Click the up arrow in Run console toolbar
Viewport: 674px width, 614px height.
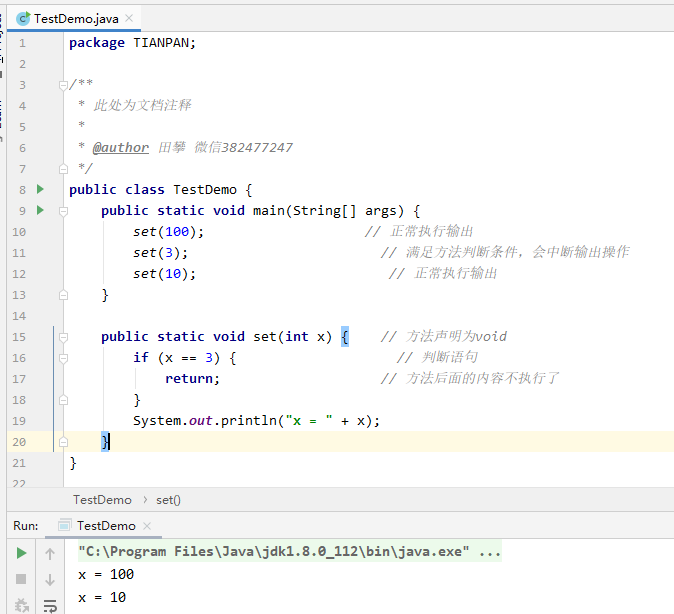(x=49, y=553)
